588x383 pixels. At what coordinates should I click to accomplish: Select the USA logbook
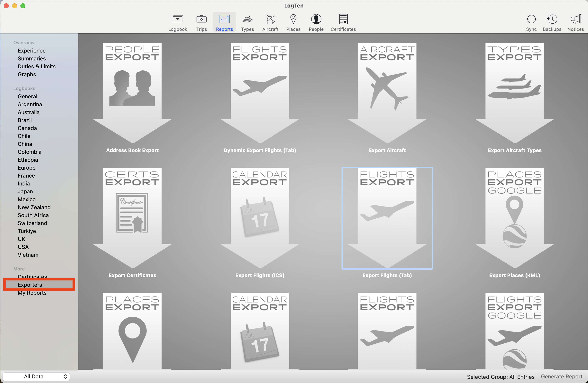tap(23, 247)
